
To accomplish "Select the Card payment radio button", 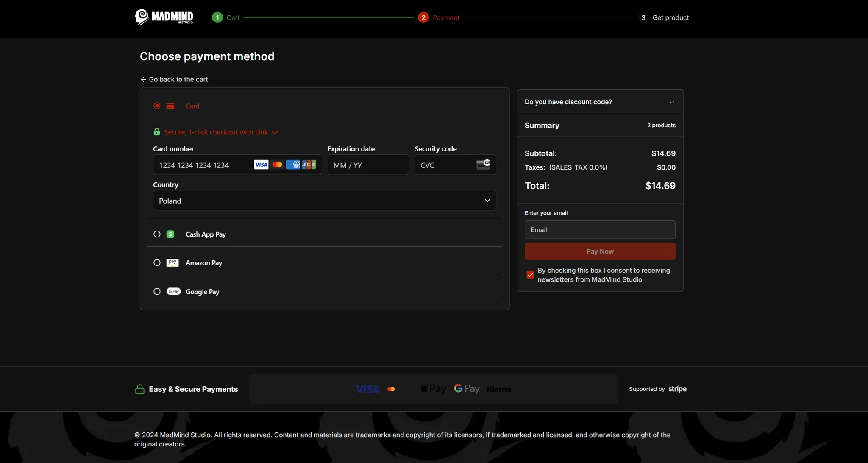I will [157, 106].
